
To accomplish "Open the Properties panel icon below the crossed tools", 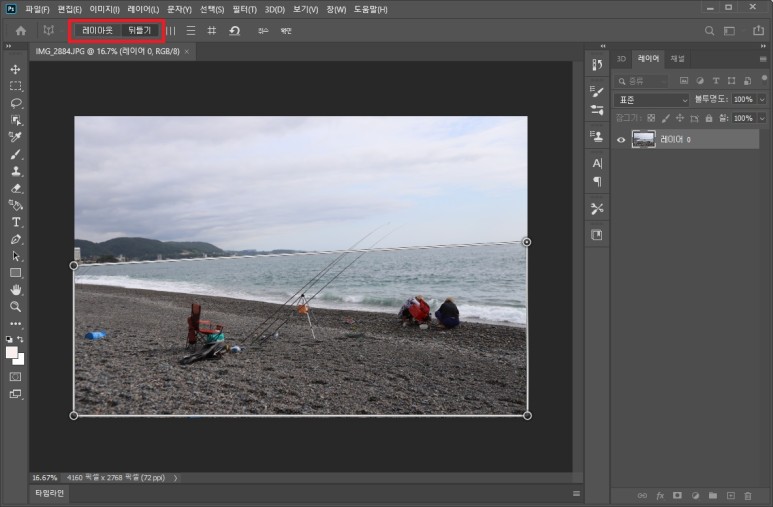I will pyautogui.click(x=597, y=235).
